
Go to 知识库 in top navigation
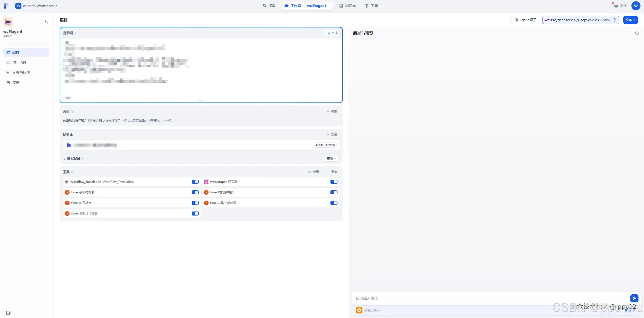(x=348, y=6)
